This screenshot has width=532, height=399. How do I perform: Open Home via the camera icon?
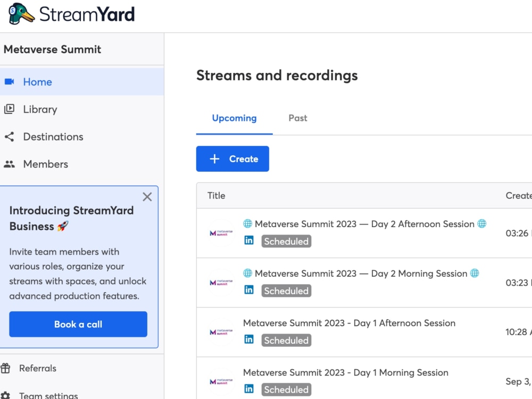9,82
